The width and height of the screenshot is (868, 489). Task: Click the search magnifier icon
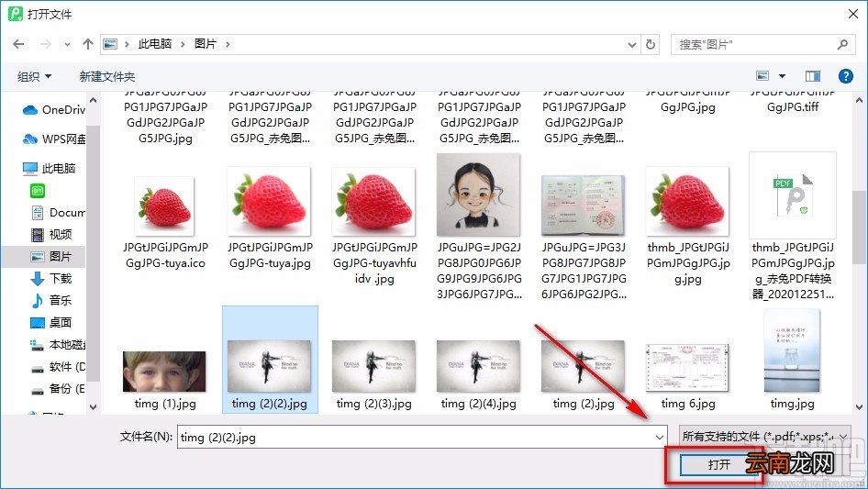click(x=842, y=44)
